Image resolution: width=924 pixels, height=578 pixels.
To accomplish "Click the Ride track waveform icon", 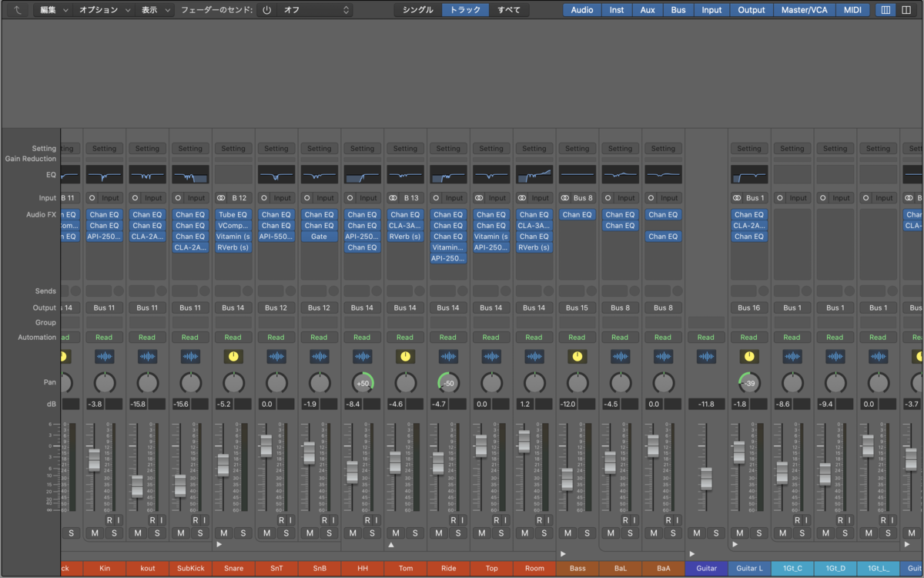I will click(x=448, y=357).
